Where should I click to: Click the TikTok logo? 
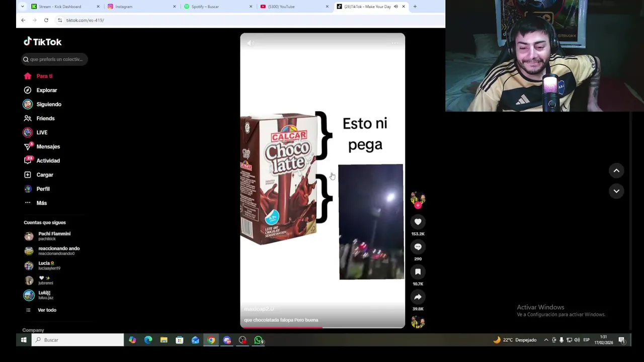[x=43, y=42]
